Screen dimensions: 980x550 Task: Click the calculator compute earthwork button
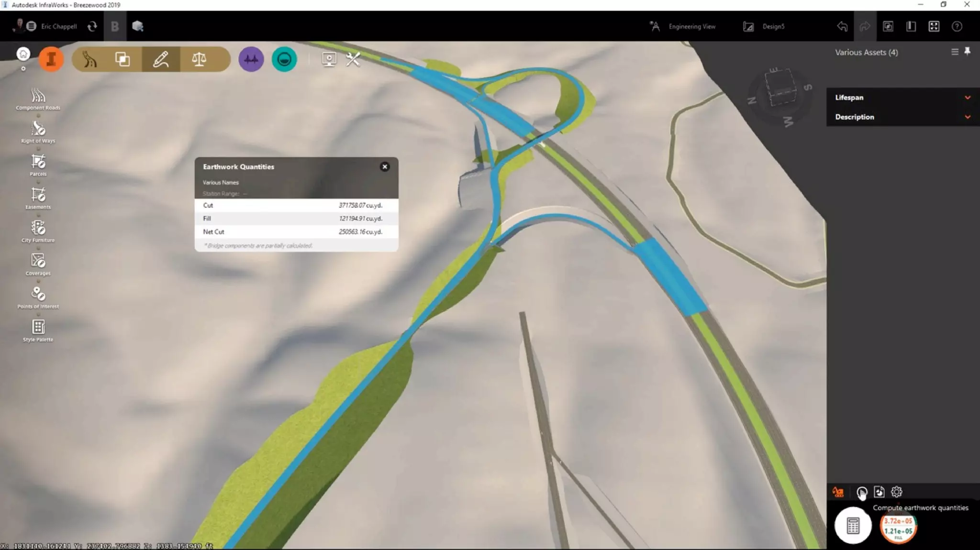pos(853,526)
